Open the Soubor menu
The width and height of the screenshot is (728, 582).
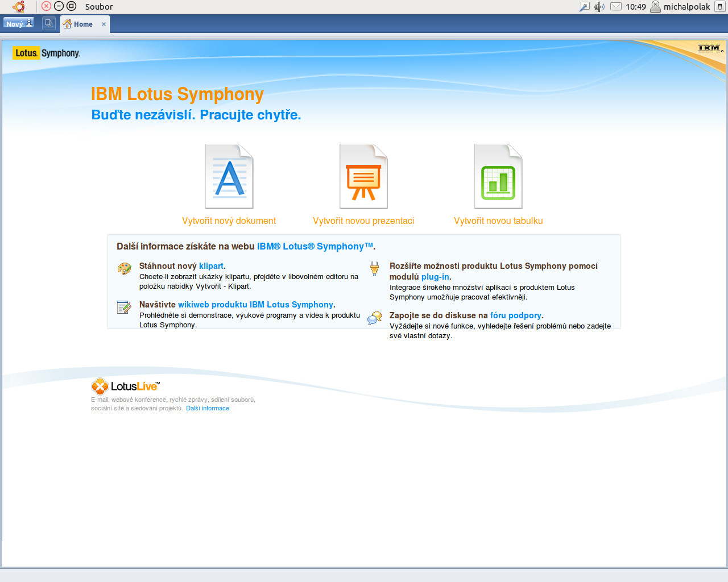click(x=99, y=7)
